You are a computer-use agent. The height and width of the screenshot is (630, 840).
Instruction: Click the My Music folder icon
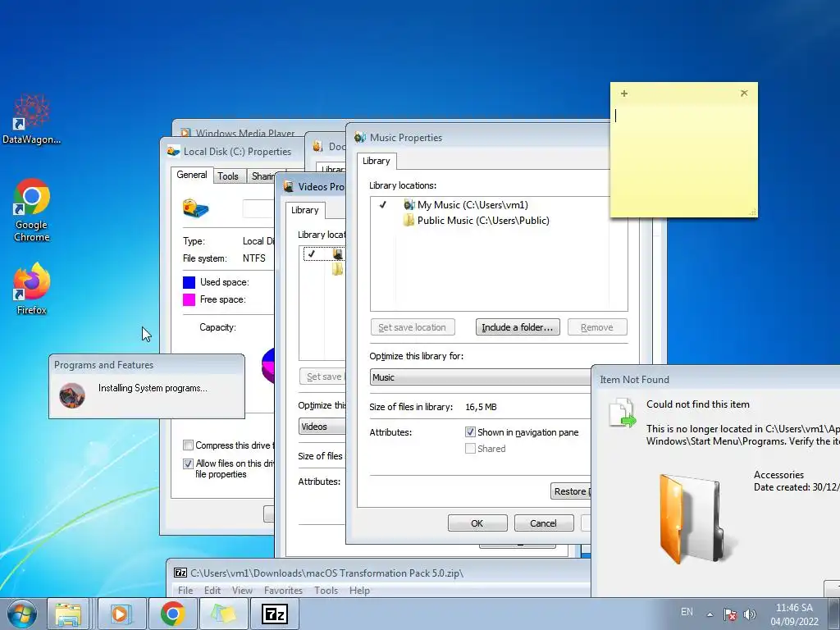coord(409,204)
